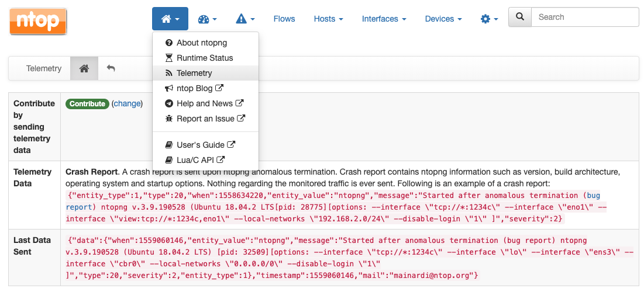Click the hourglass icon beside Runtime Status
The image size is (644, 292).
(x=169, y=58)
